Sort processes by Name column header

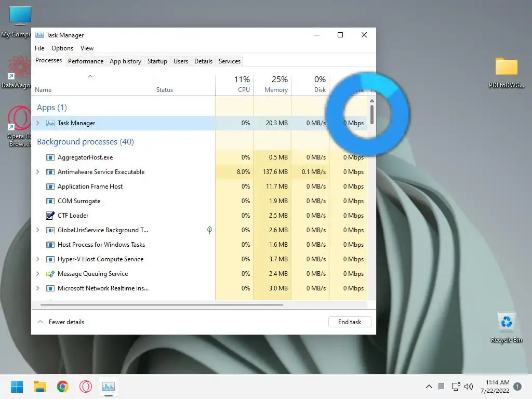tap(92, 85)
